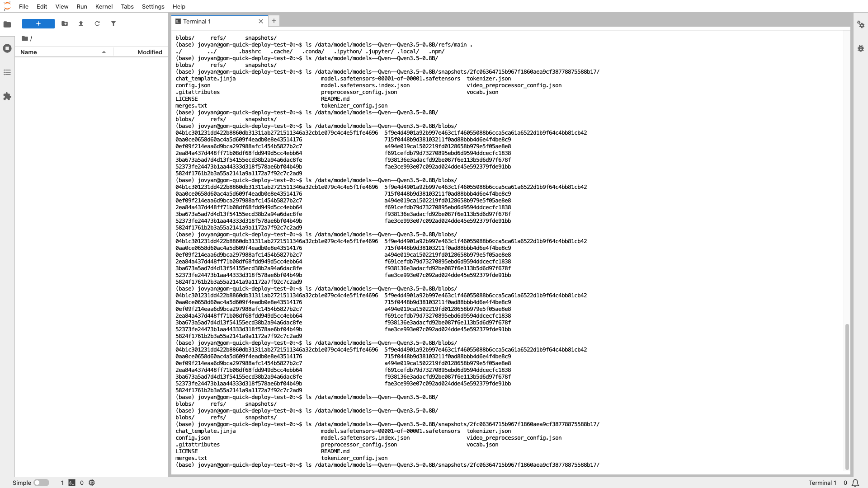Click the New Folder icon
This screenshot has height=488, width=868.
click(x=65, y=23)
